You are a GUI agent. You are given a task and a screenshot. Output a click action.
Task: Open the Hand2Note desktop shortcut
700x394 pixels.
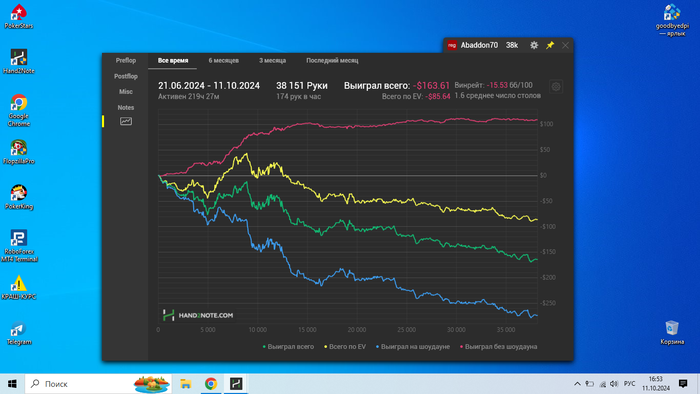18,62
